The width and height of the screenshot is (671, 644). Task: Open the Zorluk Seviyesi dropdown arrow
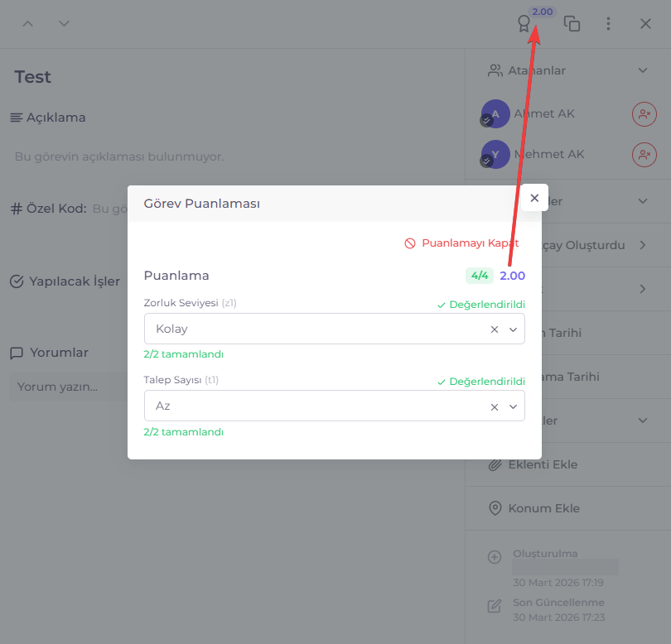tap(514, 329)
